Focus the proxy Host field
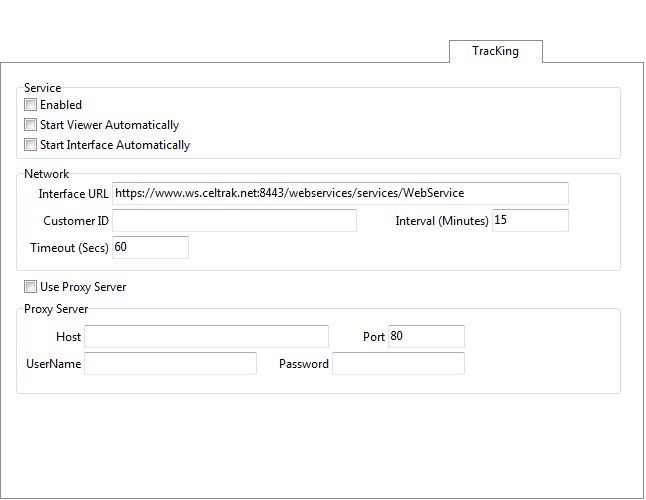 [206, 336]
